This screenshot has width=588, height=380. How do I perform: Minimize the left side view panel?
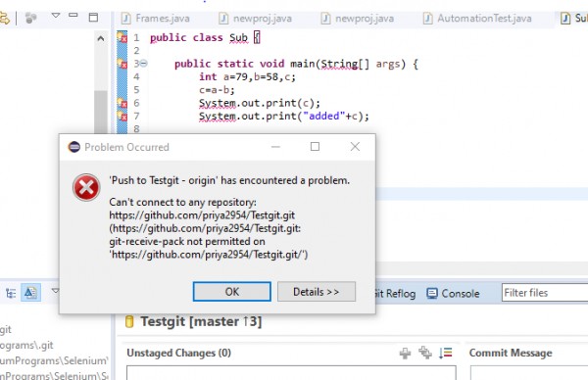[73, 16]
